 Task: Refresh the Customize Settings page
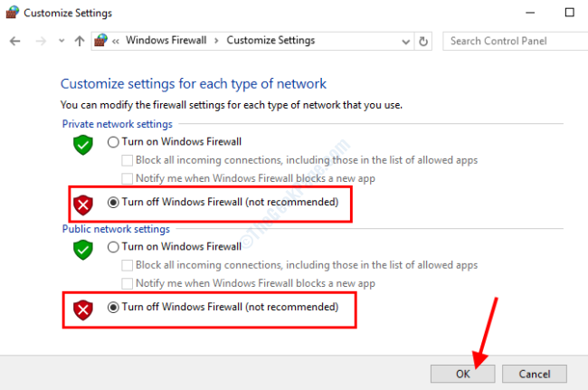pos(423,42)
